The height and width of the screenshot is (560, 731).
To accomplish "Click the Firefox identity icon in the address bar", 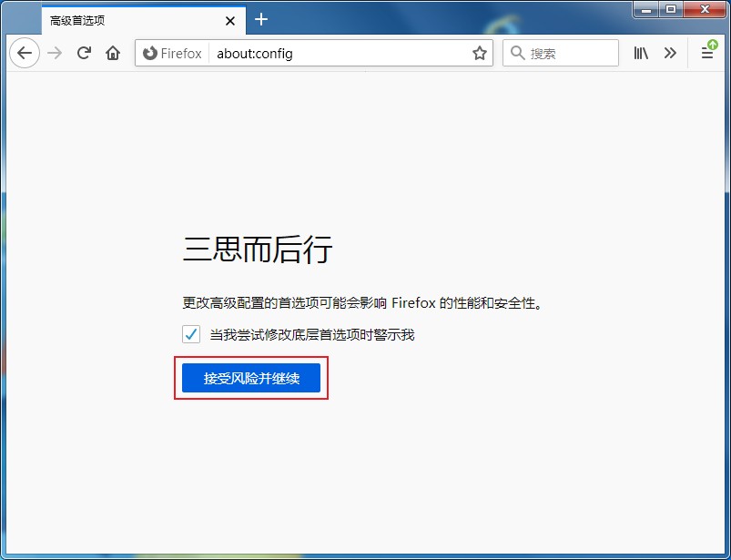I will pos(152,53).
